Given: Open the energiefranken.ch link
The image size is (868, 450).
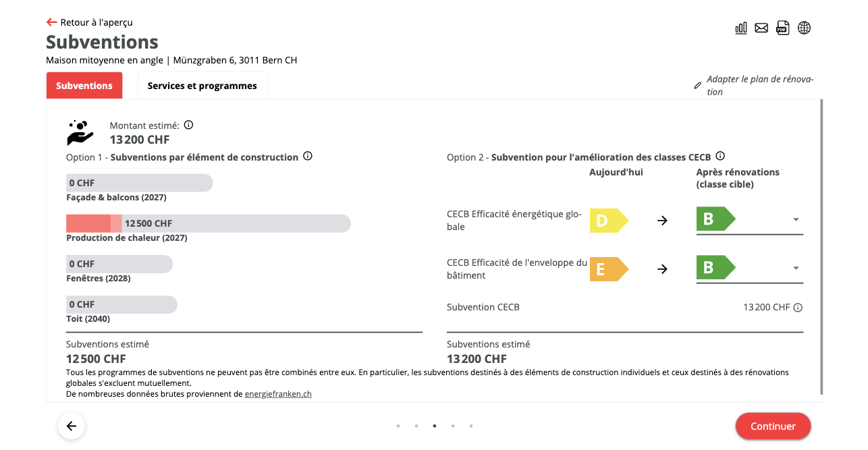Looking at the screenshot, I should click(x=278, y=394).
